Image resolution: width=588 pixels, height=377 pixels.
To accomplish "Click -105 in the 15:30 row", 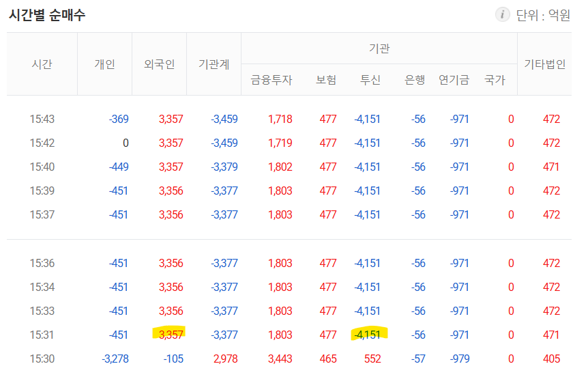I will 173,359.
